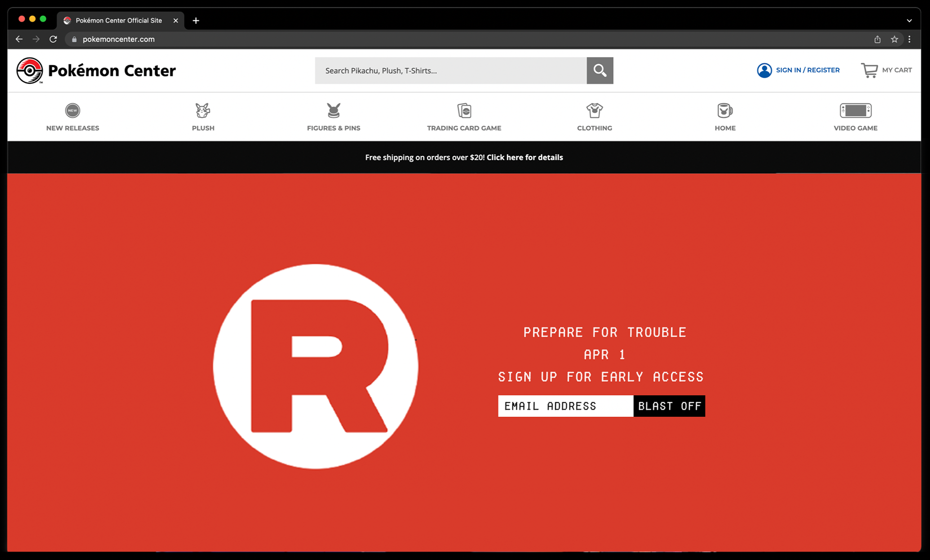Open the VIDEO GAME menu label
Image resolution: width=930 pixels, height=560 pixels.
[855, 128]
